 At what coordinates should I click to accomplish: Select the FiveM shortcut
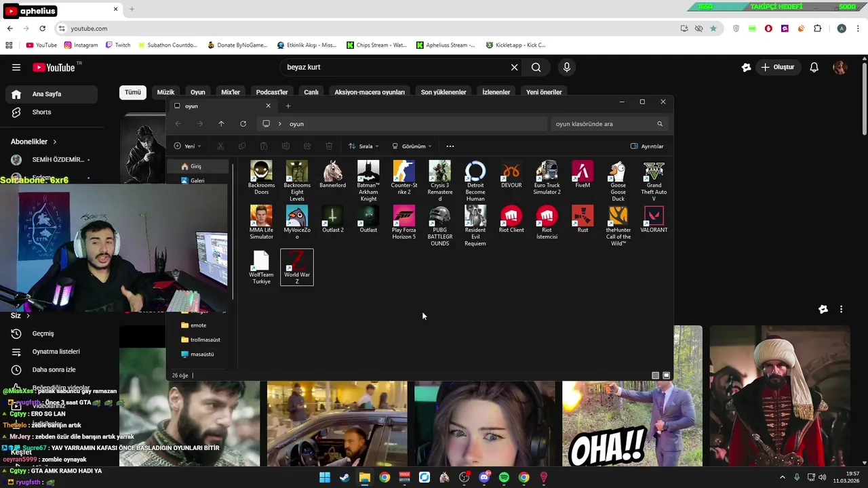(x=583, y=175)
